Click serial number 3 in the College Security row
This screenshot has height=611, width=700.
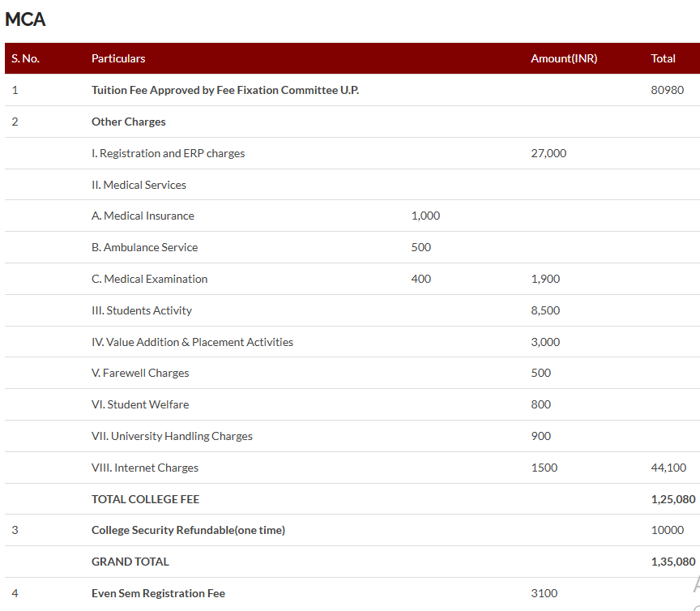pyautogui.click(x=15, y=530)
